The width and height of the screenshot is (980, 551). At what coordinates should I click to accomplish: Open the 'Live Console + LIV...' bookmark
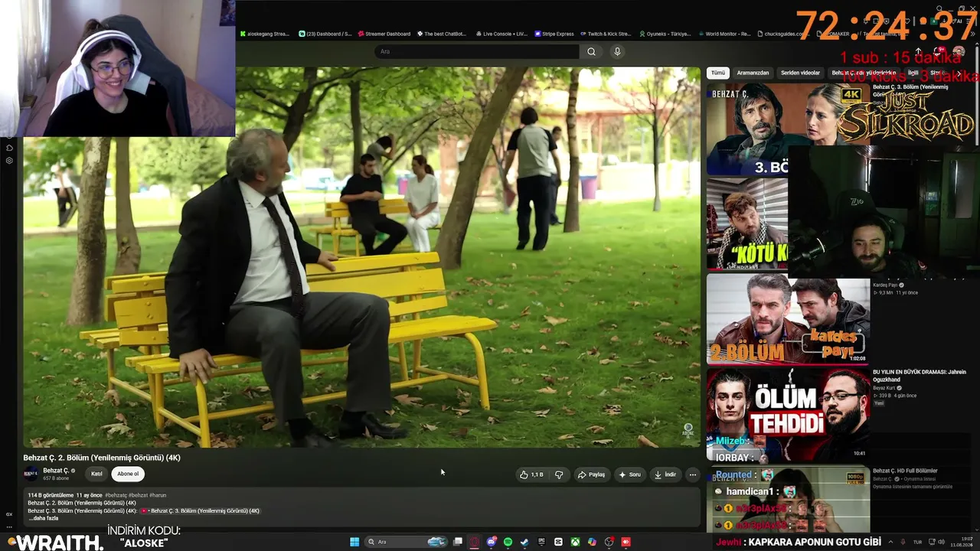[501, 34]
